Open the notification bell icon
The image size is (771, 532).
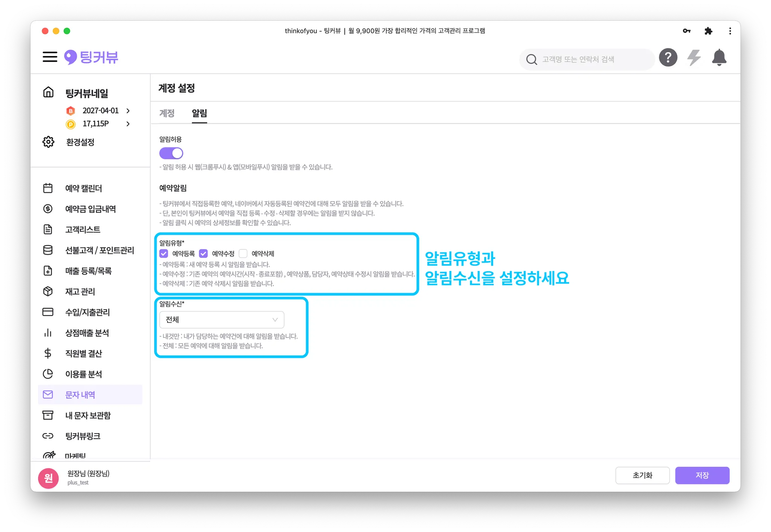[x=719, y=58]
